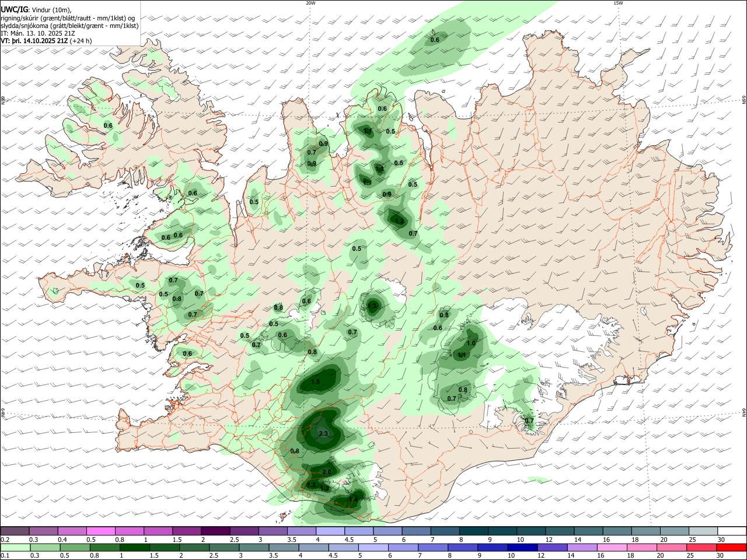
Task: Click the 1.5 precipitation value on the map
Action: (x=316, y=382)
